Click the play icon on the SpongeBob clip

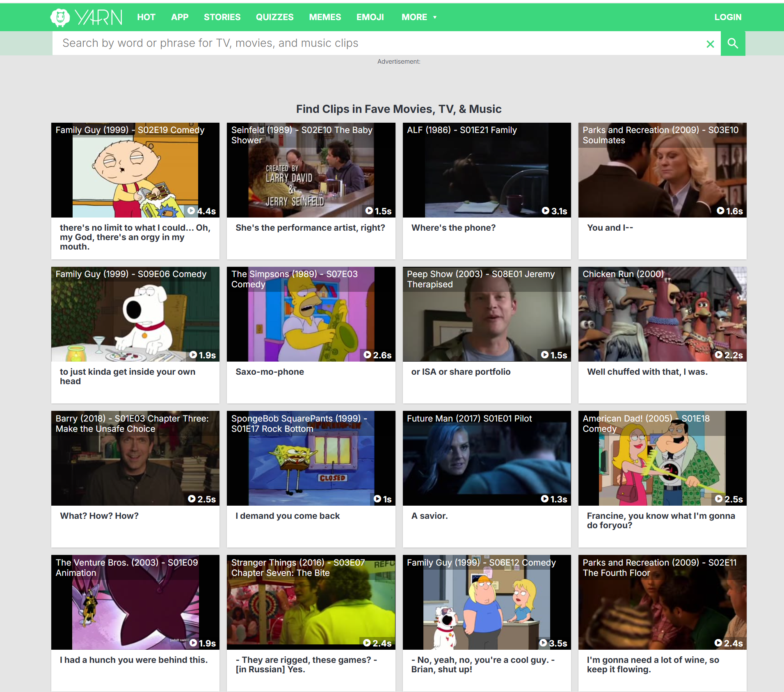coord(377,499)
